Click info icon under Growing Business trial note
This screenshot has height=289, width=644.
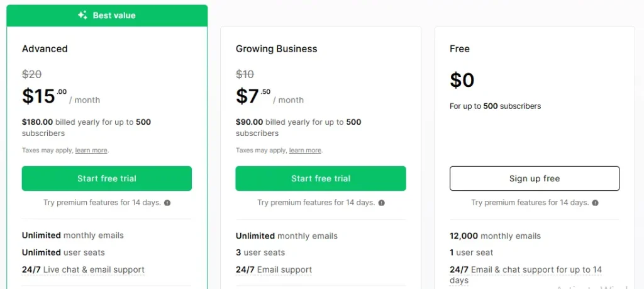tap(381, 203)
